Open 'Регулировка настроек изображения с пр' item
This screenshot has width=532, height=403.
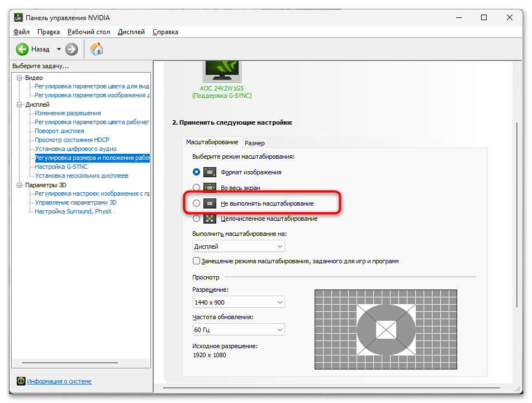click(92, 193)
